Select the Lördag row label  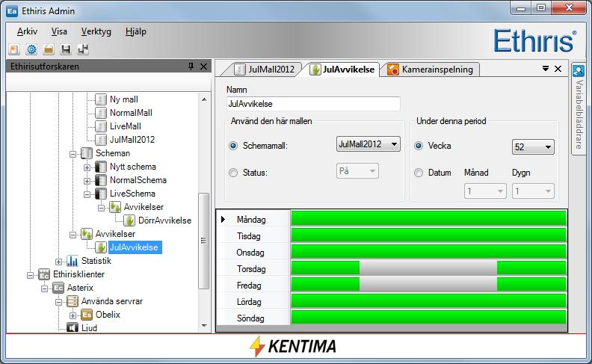coord(249,302)
